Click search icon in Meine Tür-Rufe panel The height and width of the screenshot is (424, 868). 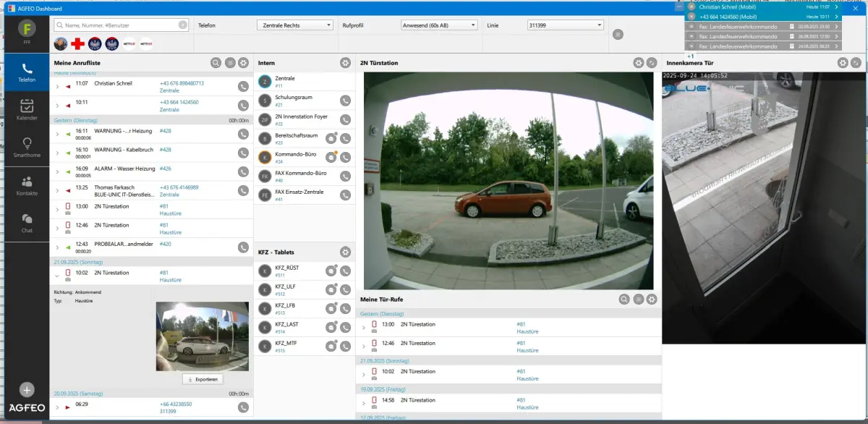click(x=624, y=299)
